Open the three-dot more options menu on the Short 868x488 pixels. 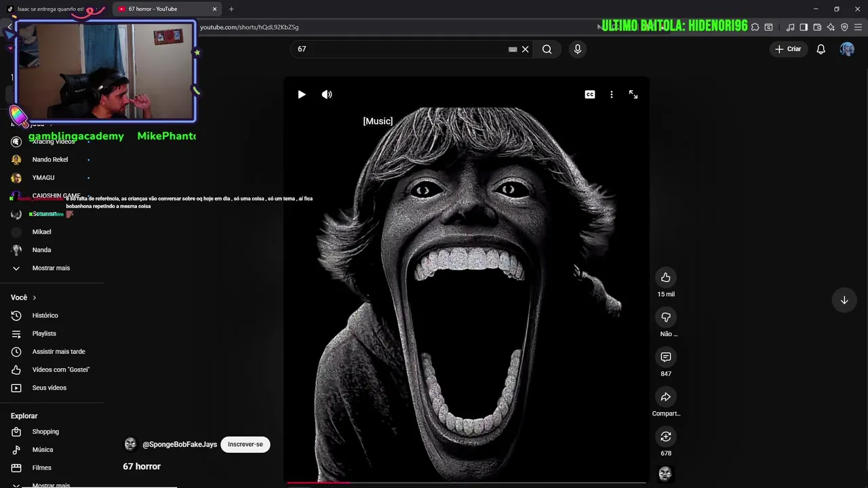click(x=612, y=95)
